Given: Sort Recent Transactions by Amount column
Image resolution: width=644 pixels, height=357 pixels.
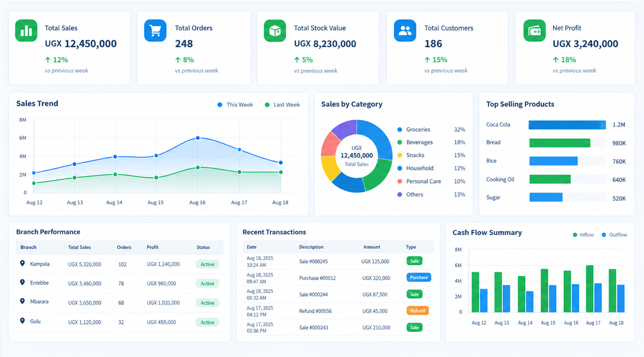Looking at the screenshot, I should 372,247.
